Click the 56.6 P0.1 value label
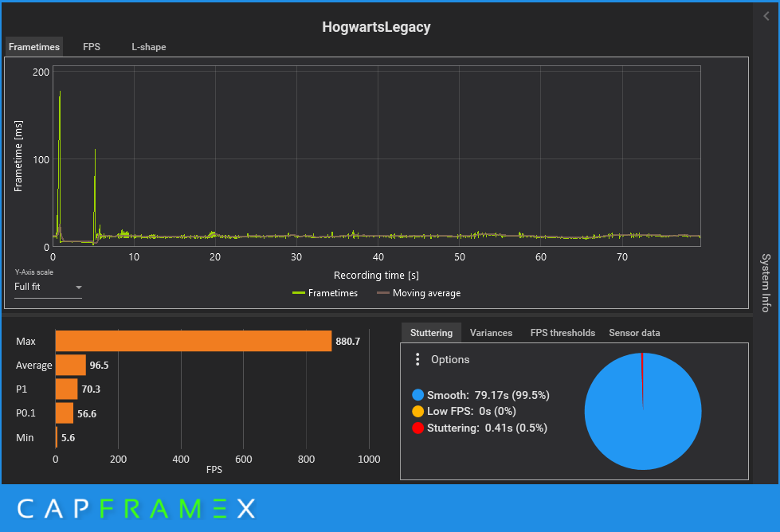780x532 pixels. click(87, 413)
